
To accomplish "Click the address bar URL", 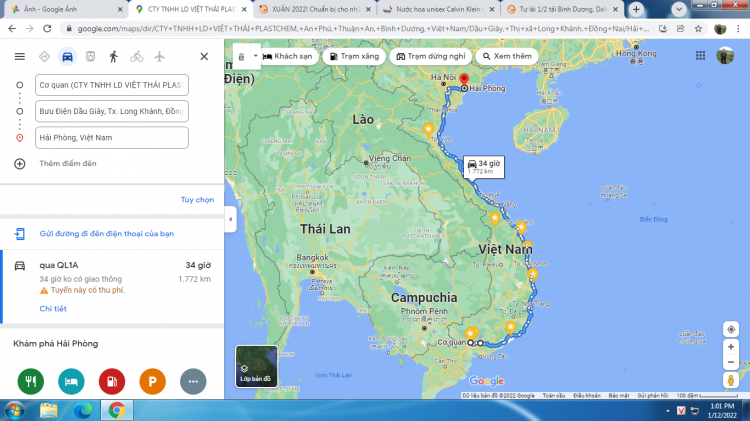I will (364, 29).
